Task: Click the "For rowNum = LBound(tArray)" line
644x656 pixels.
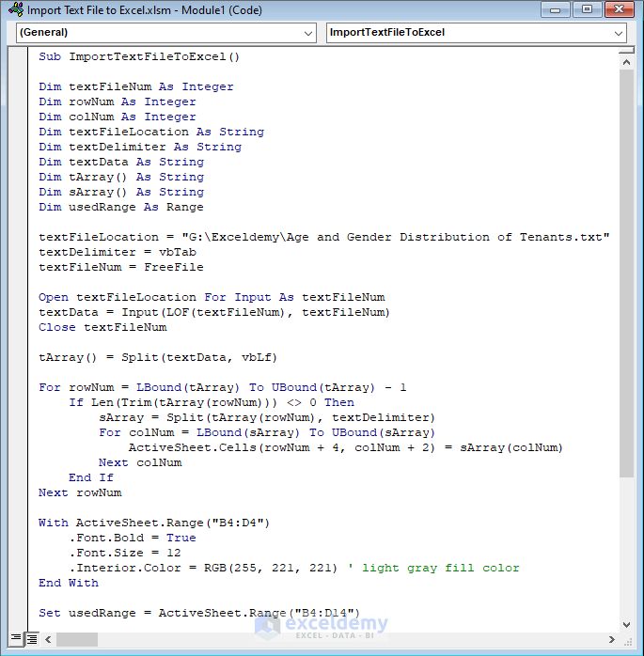Action: pyautogui.click(x=223, y=387)
